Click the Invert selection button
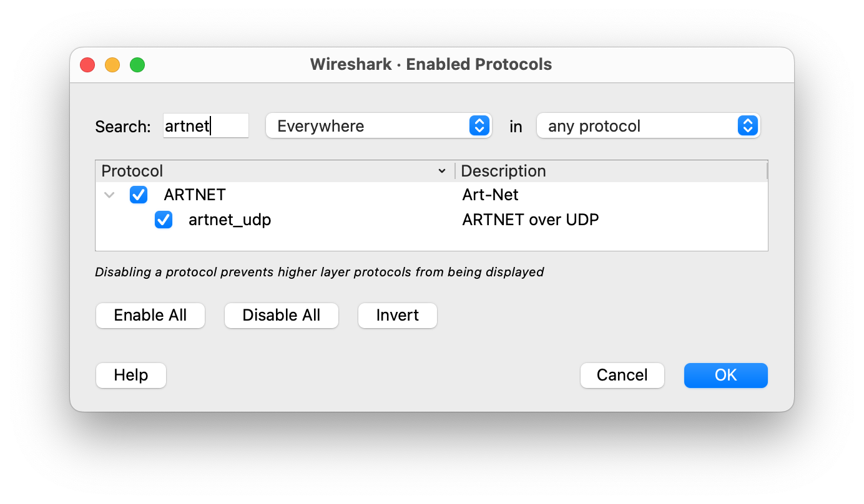The image size is (864, 504). 397,315
